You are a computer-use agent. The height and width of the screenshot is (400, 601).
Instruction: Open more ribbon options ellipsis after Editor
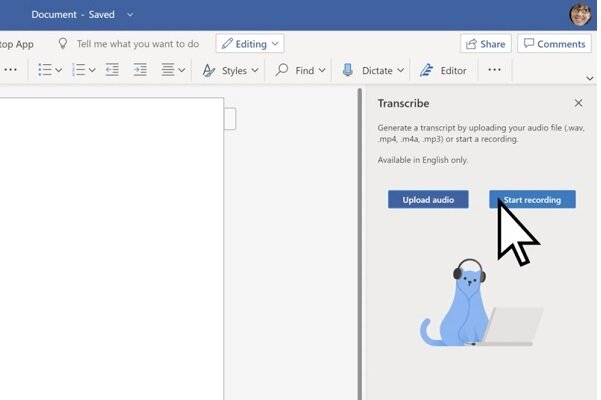click(494, 70)
